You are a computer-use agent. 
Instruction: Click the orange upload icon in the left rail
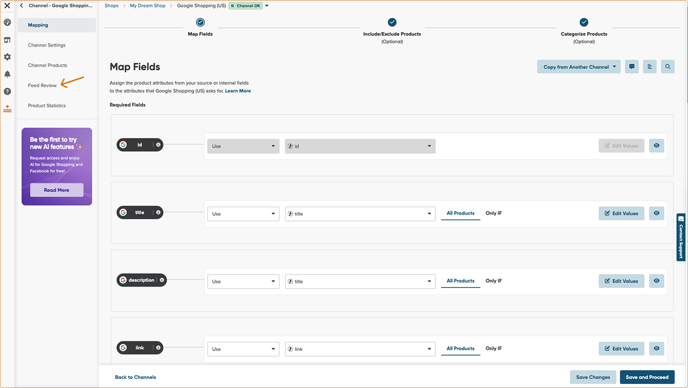7,108
